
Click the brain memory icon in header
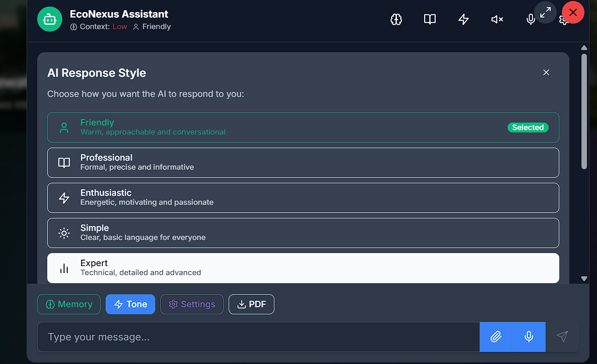pyautogui.click(x=396, y=20)
